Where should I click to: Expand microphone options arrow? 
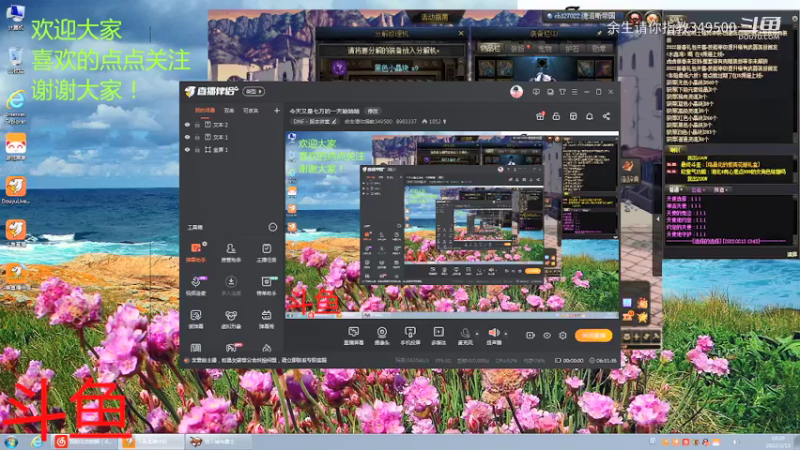pos(477,334)
